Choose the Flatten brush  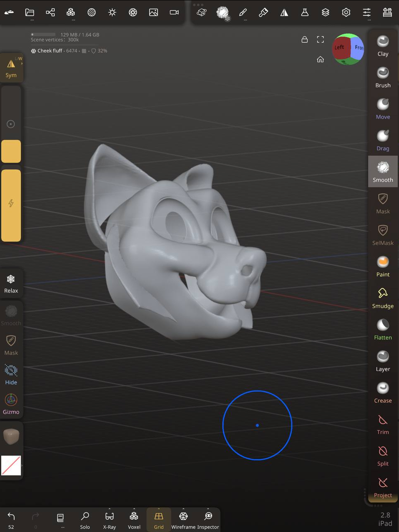click(x=383, y=329)
